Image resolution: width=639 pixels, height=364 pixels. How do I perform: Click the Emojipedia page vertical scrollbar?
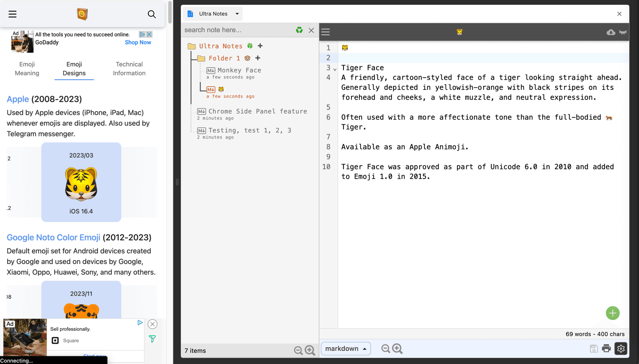tap(170, 12)
